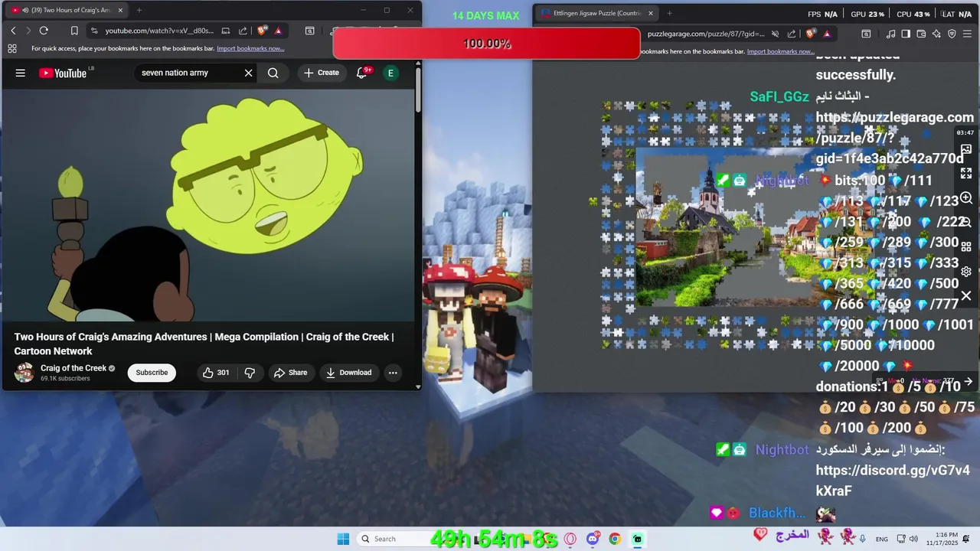This screenshot has height=551, width=980.
Task: Share the YouTube page from address bar
Action: point(243,31)
